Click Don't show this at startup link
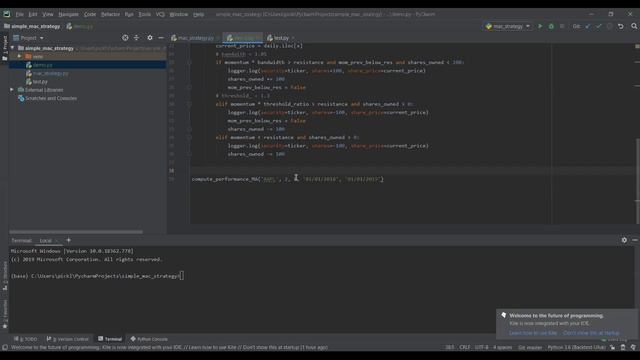Image resolution: width=640 pixels, height=360 pixels. point(591,333)
